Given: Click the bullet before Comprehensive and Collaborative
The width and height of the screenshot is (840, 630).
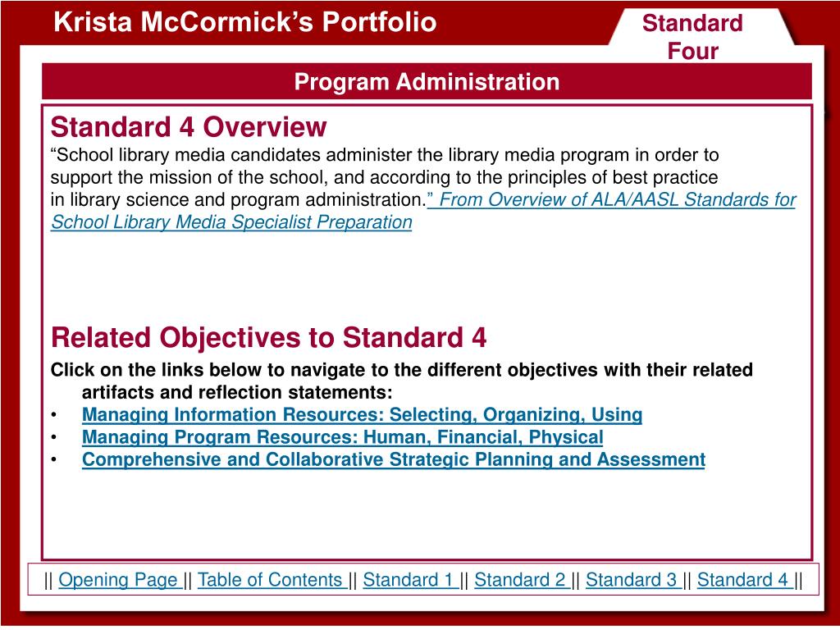Looking at the screenshot, I should coord(53,460).
